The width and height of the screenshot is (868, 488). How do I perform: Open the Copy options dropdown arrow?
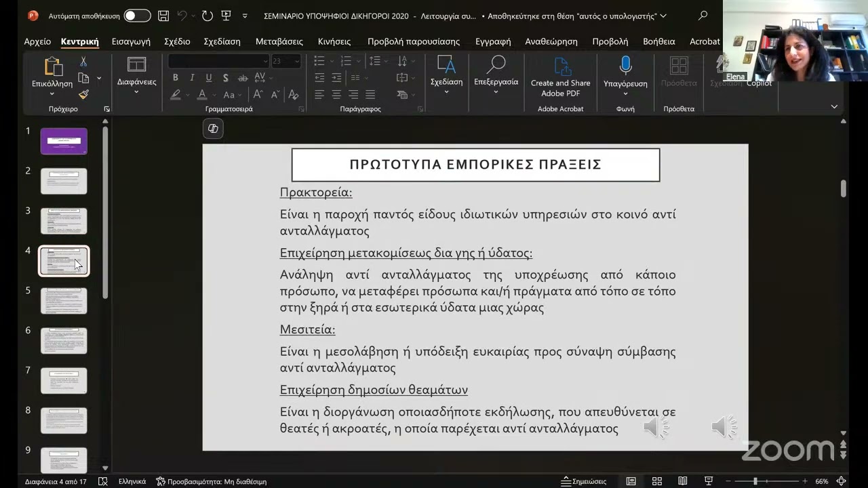99,78
